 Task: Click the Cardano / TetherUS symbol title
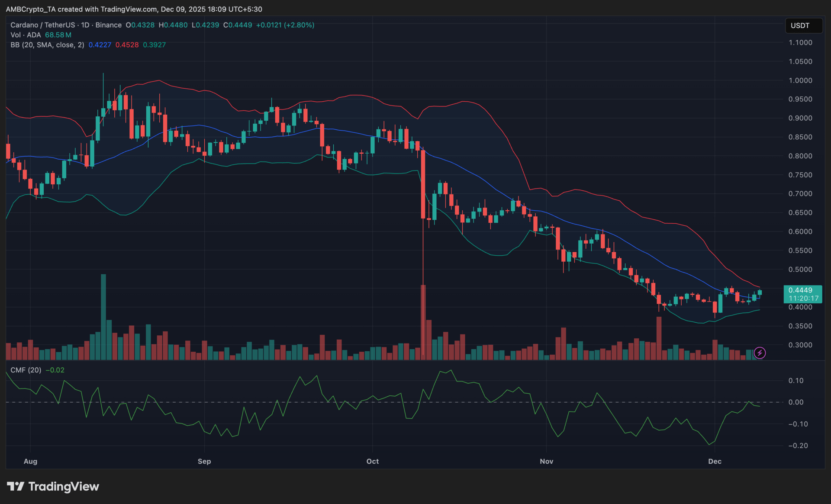click(42, 25)
